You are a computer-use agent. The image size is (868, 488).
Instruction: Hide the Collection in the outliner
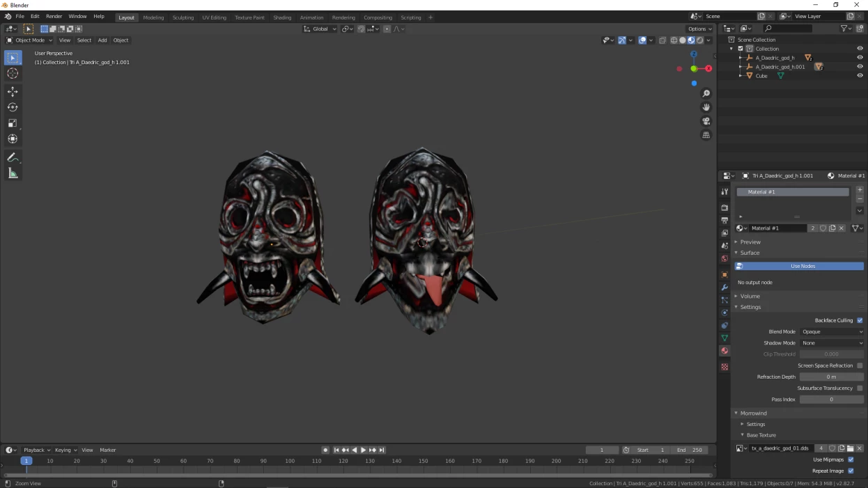(x=860, y=49)
